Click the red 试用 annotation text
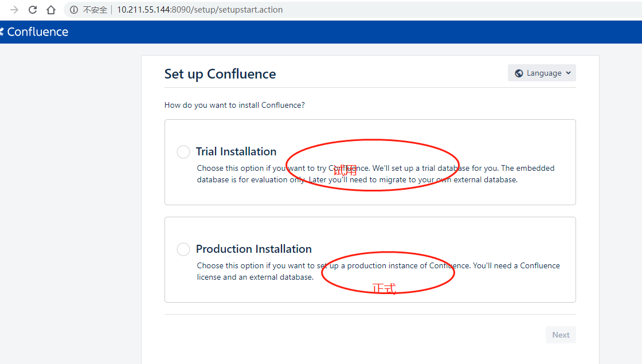This screenshot has height=364, width=642. point(345,170)
